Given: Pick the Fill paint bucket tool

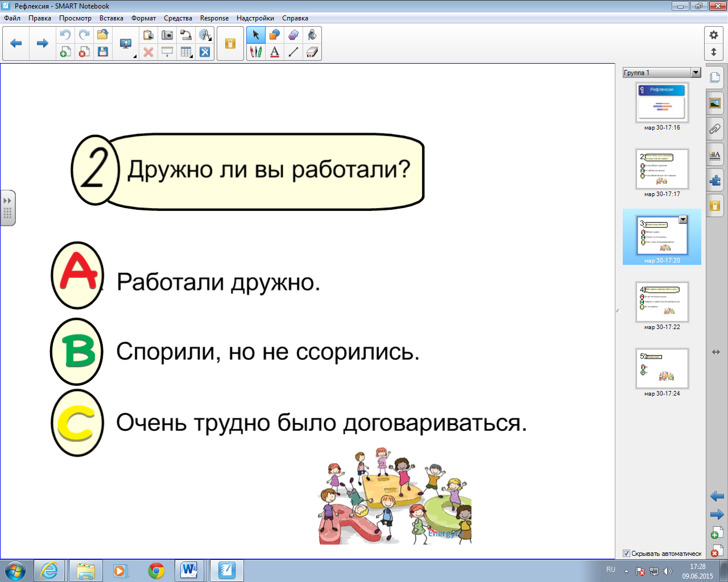Looking at the screenshot, I should click(312, 35).
